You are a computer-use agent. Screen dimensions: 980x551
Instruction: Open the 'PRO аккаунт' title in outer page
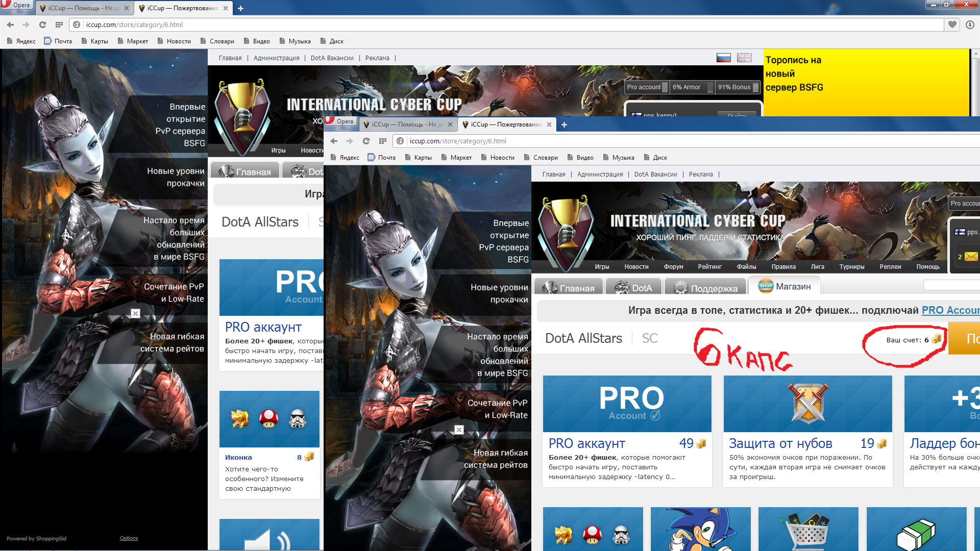pos(263,327)
